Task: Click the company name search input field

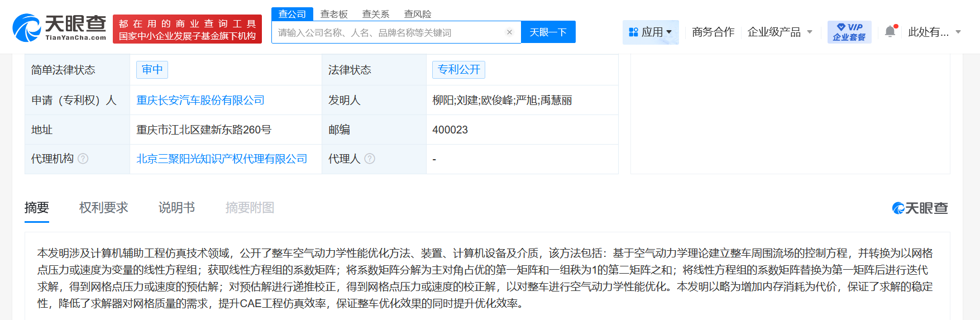Action: tap(388, 32)
